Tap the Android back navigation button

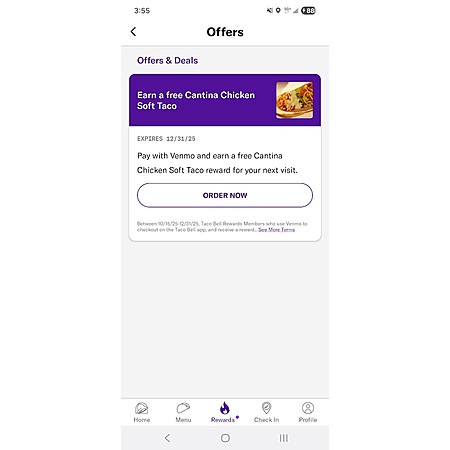167,438
